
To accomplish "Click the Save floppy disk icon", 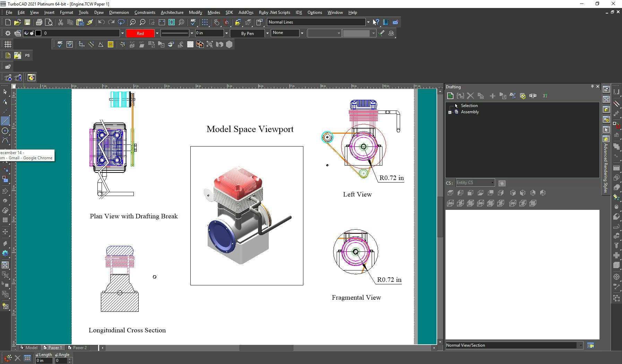I will pos(27,22).
